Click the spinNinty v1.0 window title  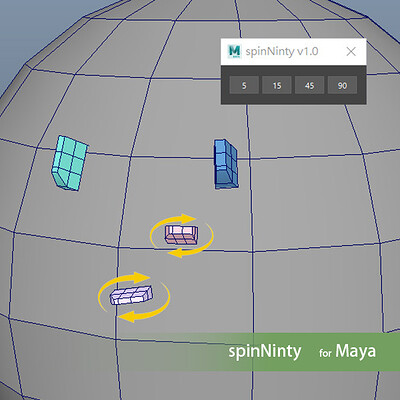[282, 52]
